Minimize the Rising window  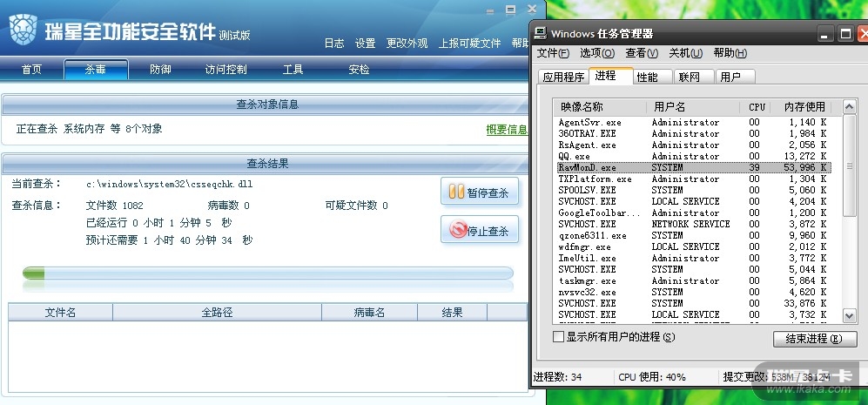pyautogui.click(x=490, y=10)
